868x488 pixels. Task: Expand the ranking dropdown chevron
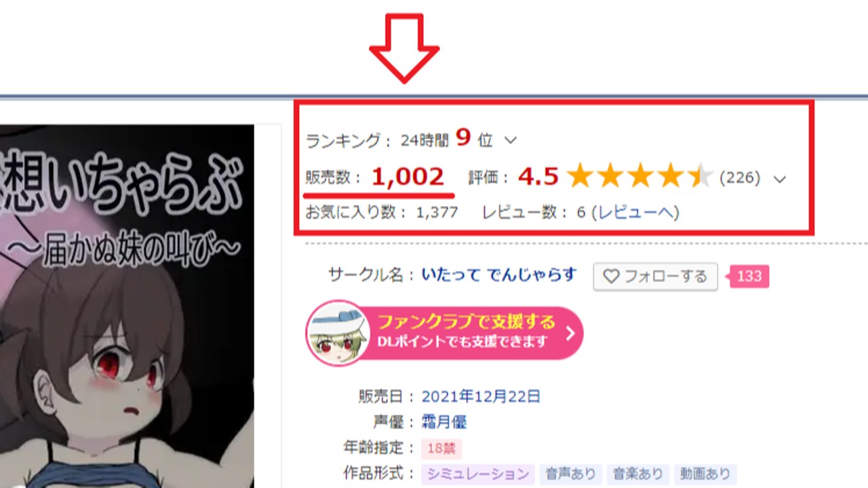(511, 140)
